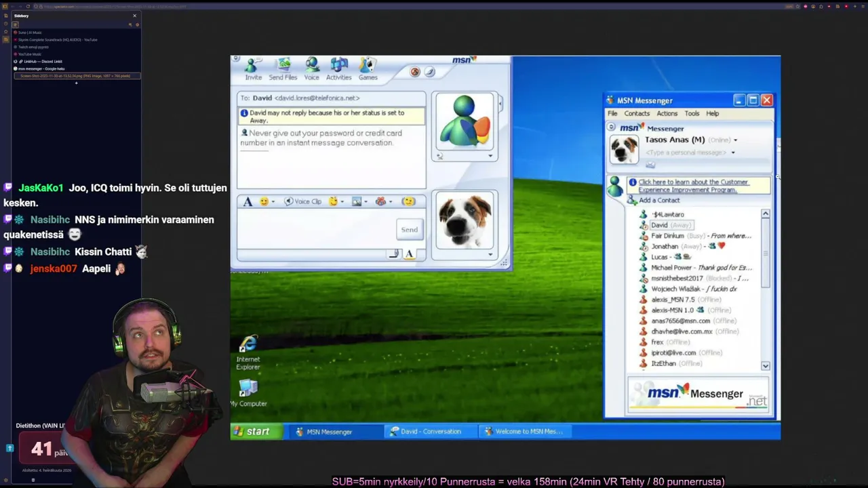Click Internet Explorer desktop icon
The height and width of the screenshot is (488, 868).
(x=248, y=353)
